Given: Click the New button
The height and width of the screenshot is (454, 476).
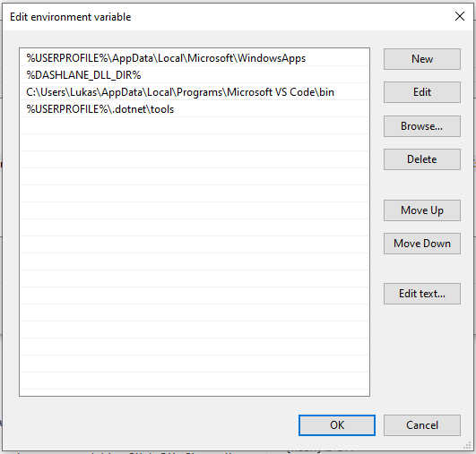Looking at the screenshot, I should pyautogui.click(x=422, y=59).
